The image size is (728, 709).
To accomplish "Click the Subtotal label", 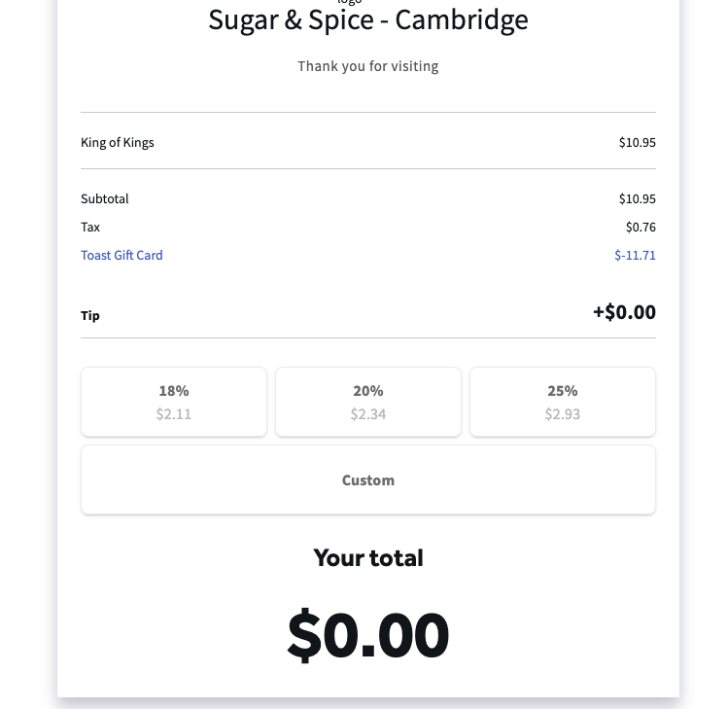I will pyautogui.click(x=105, y=198).
